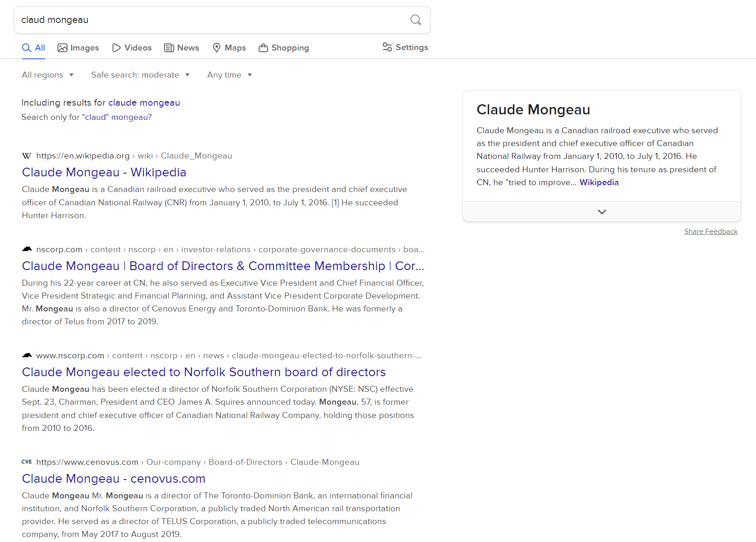Open the Shopping tab

point(284,48)
